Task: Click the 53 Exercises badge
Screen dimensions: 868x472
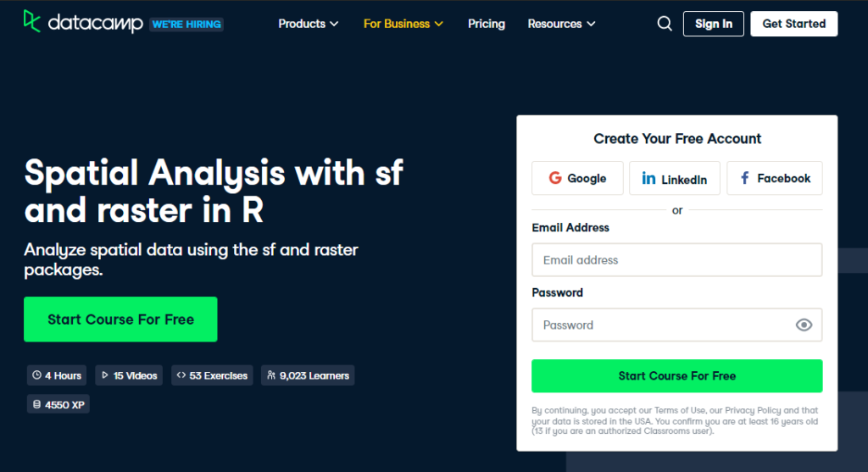Action: [x=212, y=375]
